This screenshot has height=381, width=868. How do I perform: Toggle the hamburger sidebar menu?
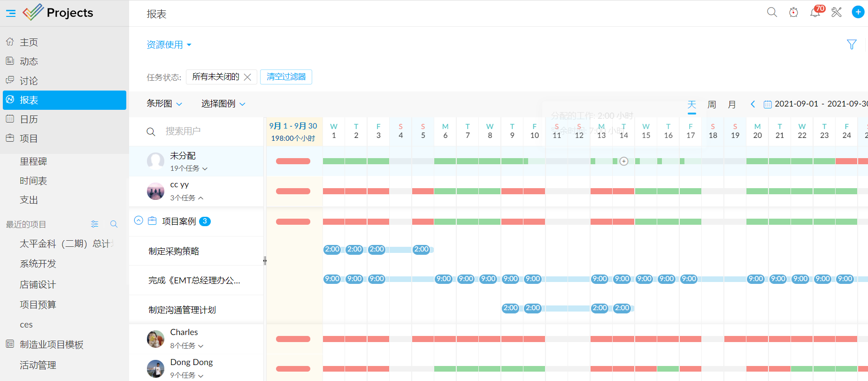(x=11, y=13)
